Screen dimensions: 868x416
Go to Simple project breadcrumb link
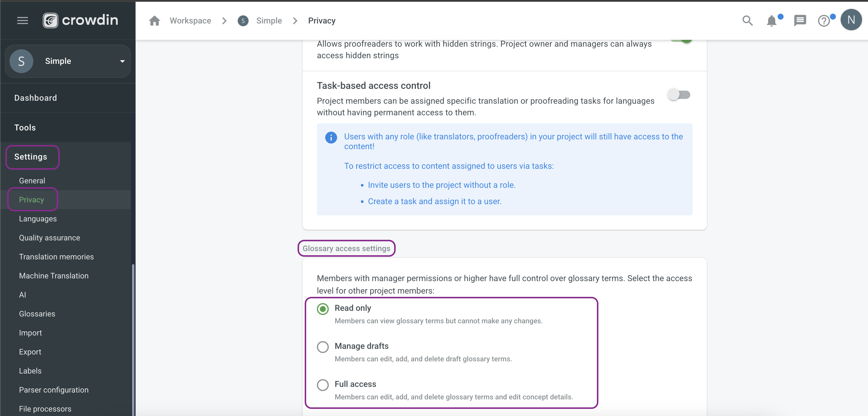(269, 21)
